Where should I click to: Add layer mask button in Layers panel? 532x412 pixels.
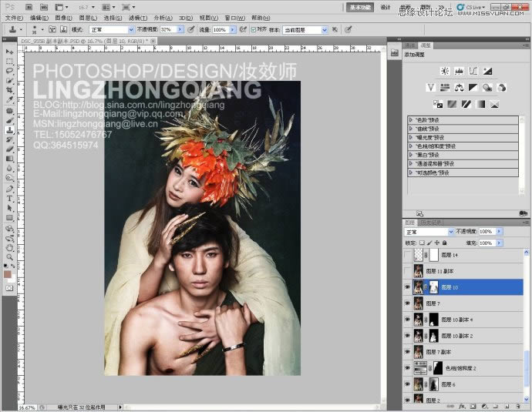point(473,406)
